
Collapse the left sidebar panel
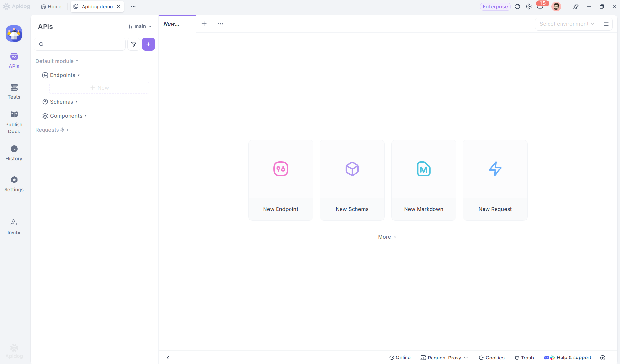coord(168,358)
